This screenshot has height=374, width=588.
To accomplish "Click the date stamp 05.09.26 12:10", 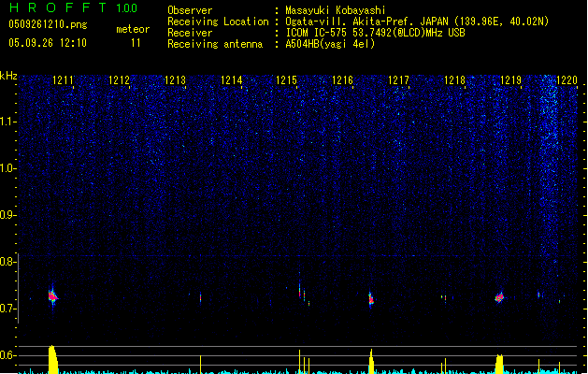I will (x=48, y=43).
